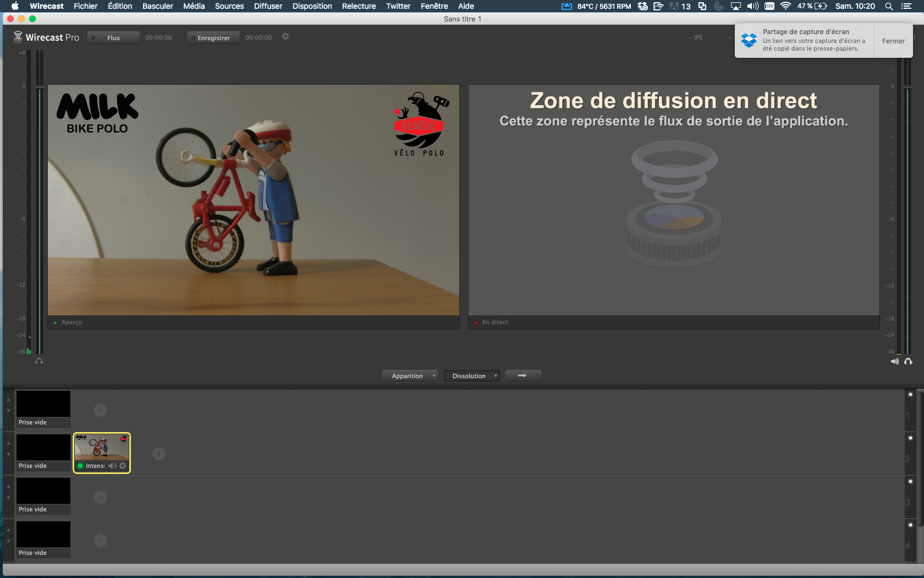This screenshot has width=924, height=578.
Task: Click the headphones icon under left audio meter
Action: pos(39,362)
